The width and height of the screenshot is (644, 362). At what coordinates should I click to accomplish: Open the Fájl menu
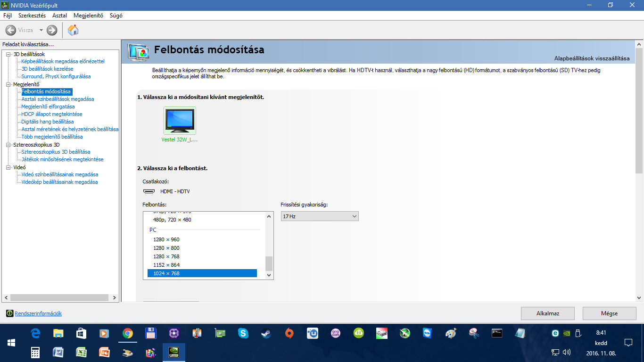tap(8, 15)
